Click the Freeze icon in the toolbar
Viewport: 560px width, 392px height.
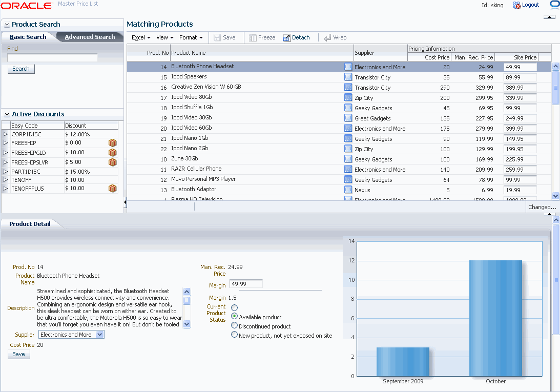[x=262, y=37]
